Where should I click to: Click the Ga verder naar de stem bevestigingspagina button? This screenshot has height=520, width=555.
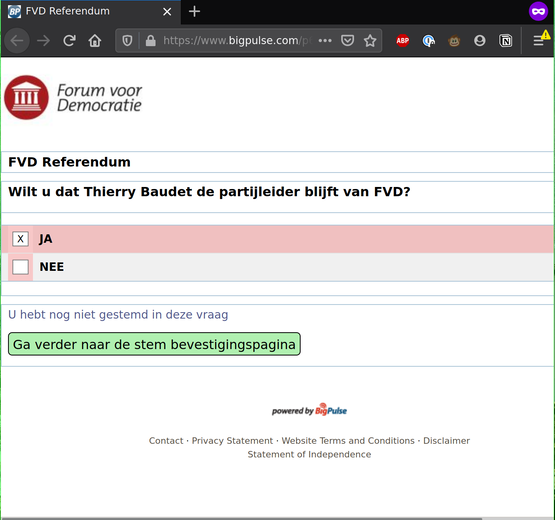(x=154, y=344)
